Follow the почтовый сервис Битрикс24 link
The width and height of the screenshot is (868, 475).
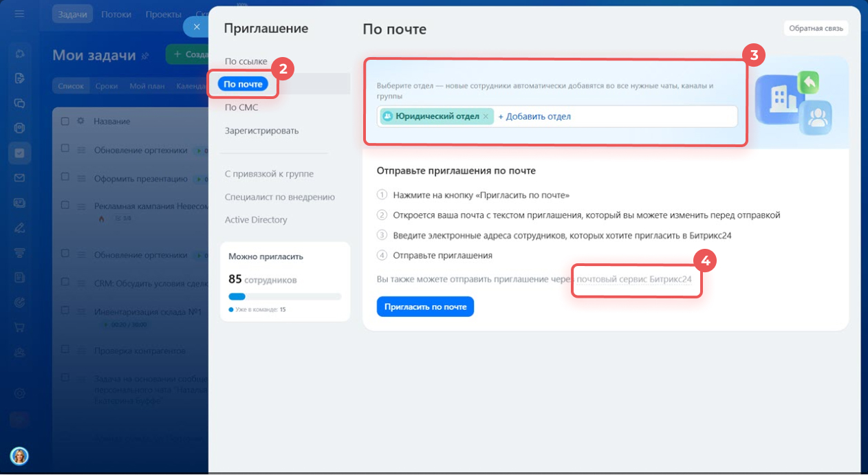(x=634, y=280)
